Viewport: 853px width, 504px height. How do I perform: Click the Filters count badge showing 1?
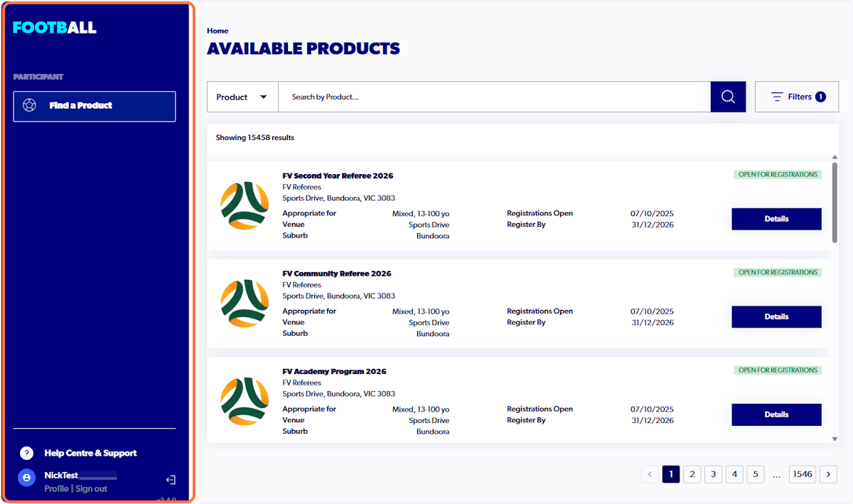pos(820,97)
